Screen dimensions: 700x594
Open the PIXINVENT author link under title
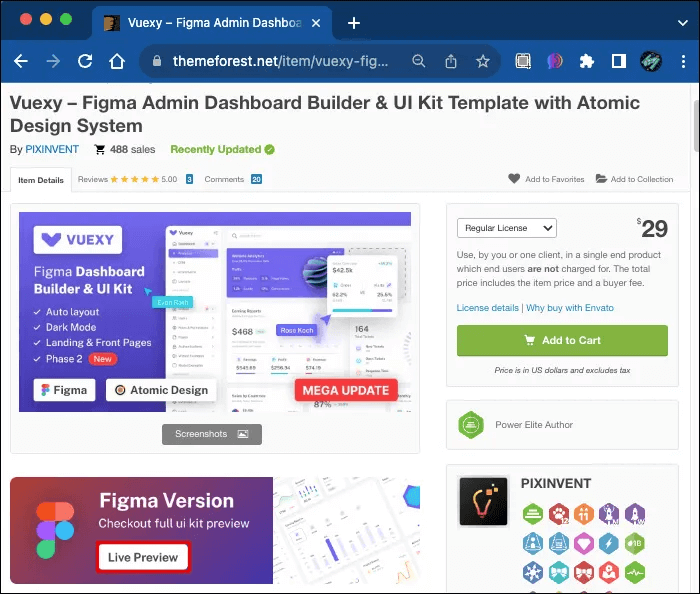coord(52,149)
